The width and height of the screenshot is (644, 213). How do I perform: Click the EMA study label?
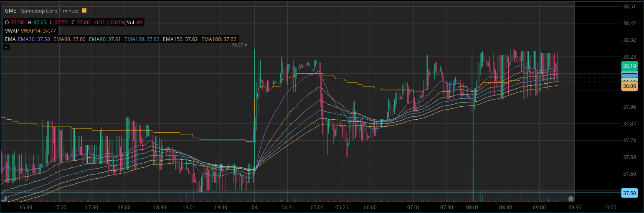coord(10,39)
